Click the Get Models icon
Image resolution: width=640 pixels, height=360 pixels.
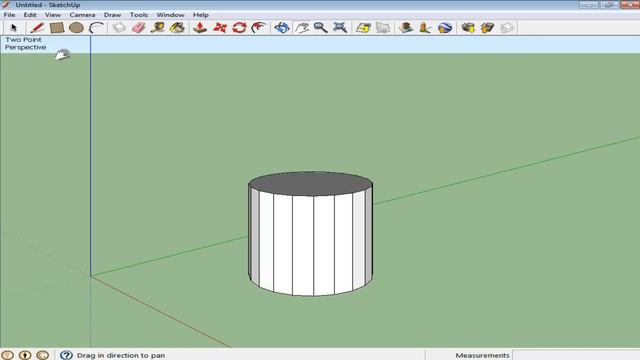coord(468,28)
